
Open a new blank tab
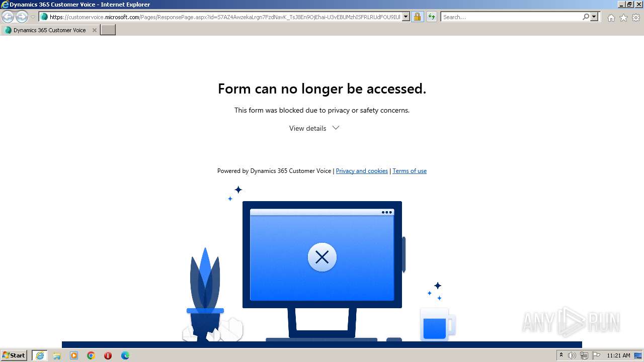point(108,30)
